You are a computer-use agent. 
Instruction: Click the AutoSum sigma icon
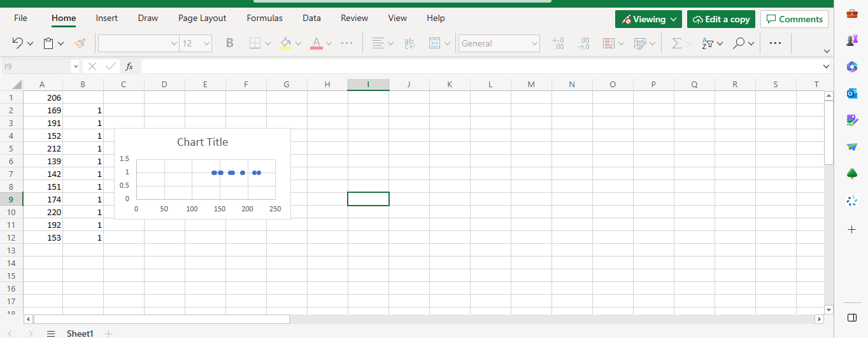pos(677,43)
